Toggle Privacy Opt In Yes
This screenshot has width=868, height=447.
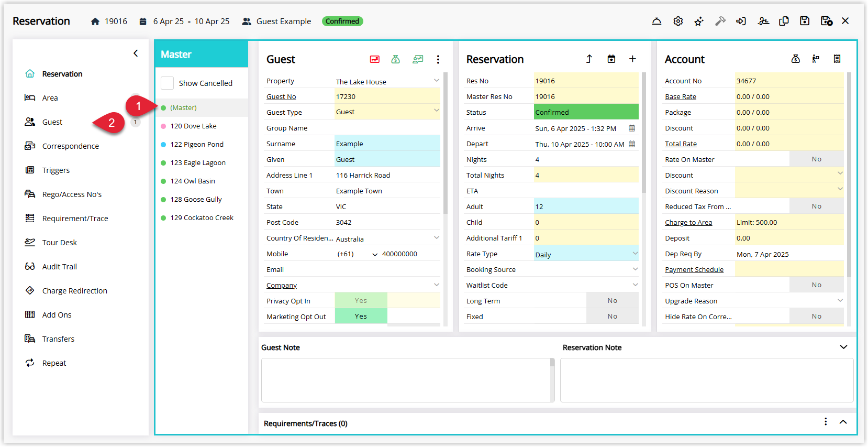[x=361, y=300]
